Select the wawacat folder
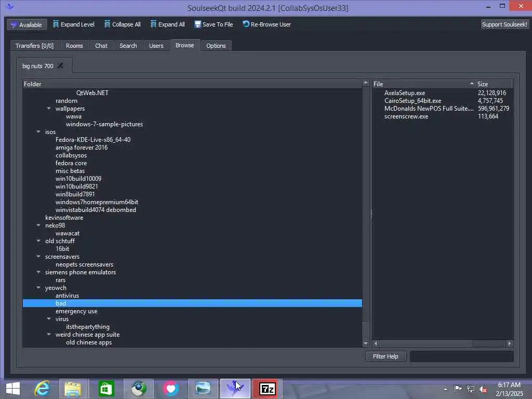The width and height of the screenshot is (532, 399). (67, 233)
